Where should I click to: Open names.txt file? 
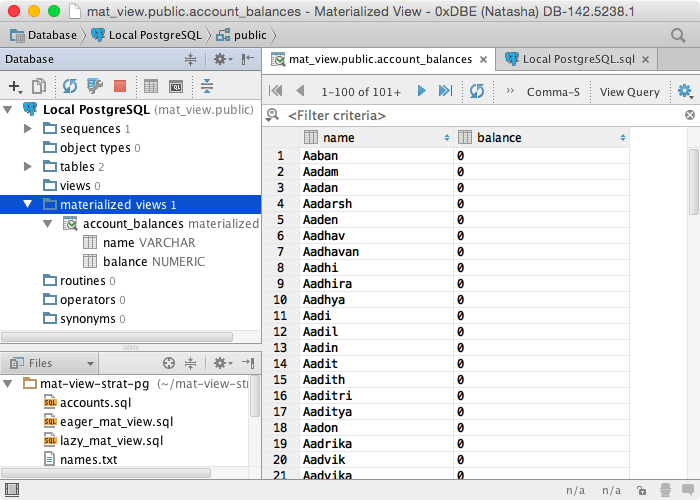tap(81, 460)
